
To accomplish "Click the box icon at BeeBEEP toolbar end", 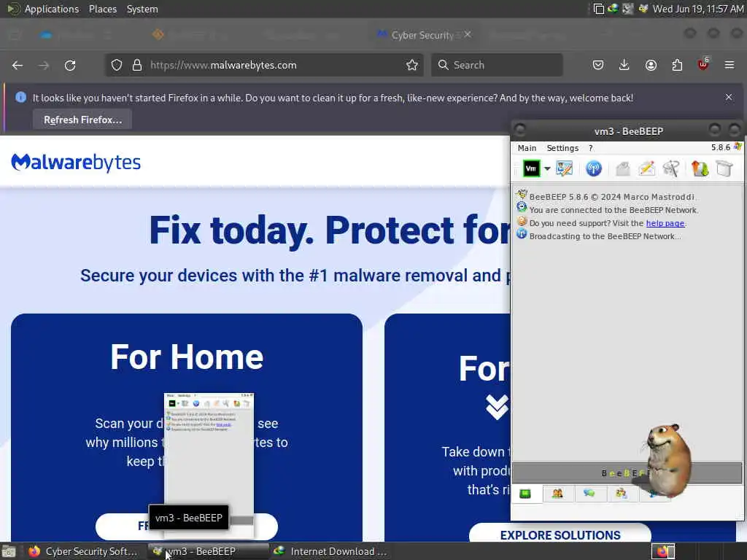I will pos(724,168).
